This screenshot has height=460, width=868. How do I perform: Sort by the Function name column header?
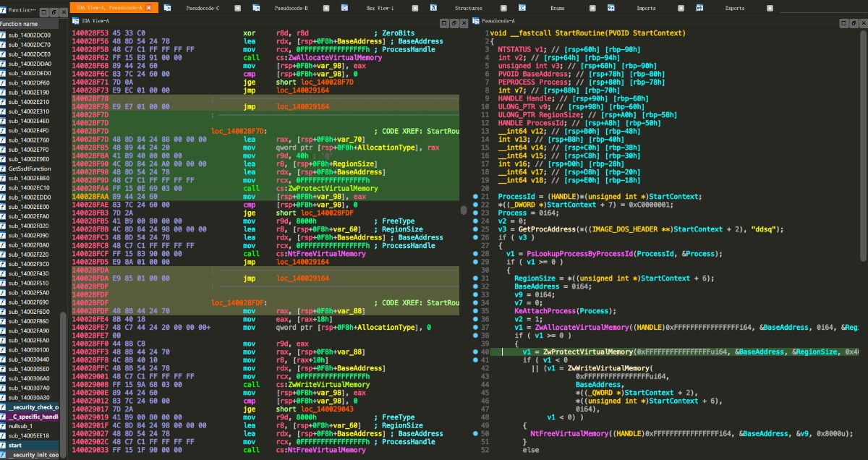tap(29, 25)
